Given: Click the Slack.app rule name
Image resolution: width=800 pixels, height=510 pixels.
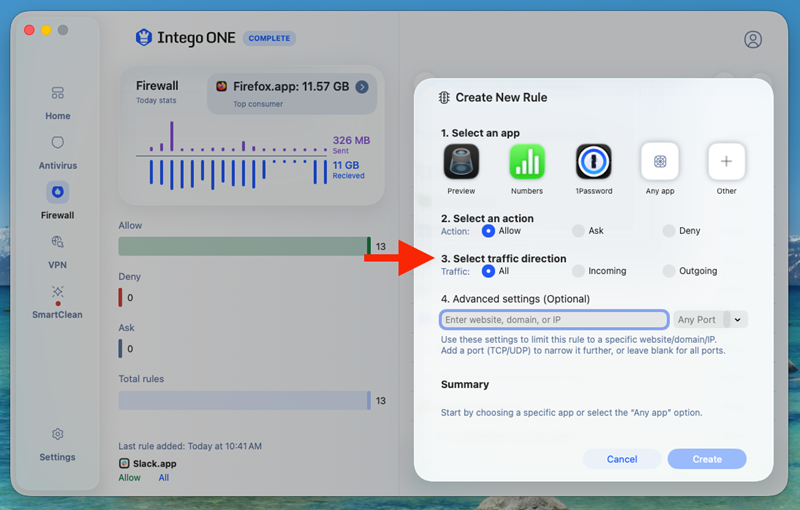Looking at the screenshot, I should point(155,464).
